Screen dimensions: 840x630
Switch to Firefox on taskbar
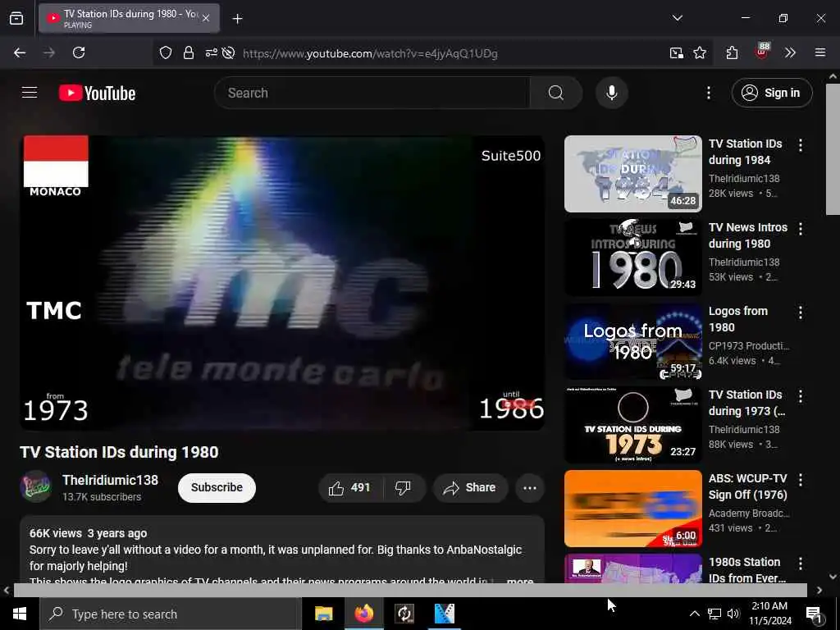click(363, 614)
